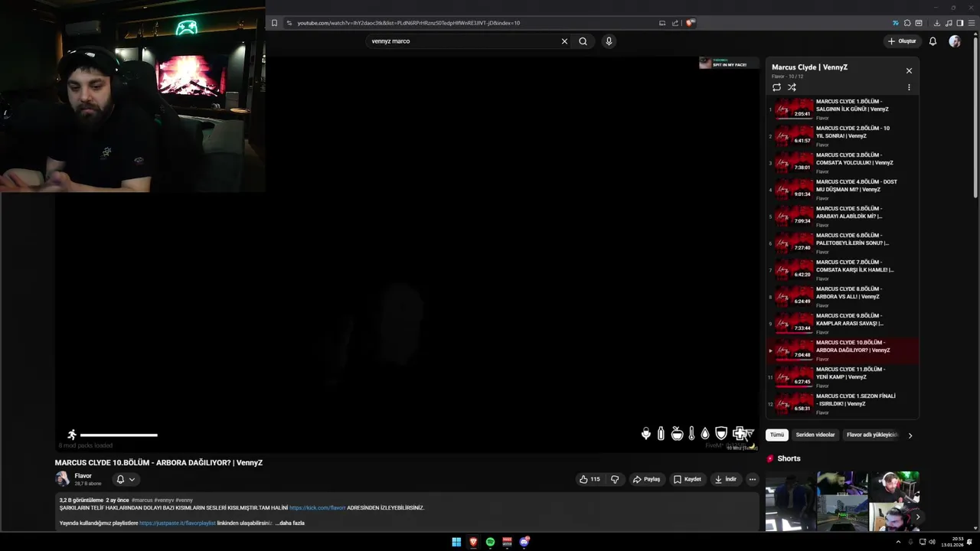This screenshot has height=551, width=980.
Task: Click the YouTube search magnifier button
Action: pyautogui.click(x=583, y=41)
